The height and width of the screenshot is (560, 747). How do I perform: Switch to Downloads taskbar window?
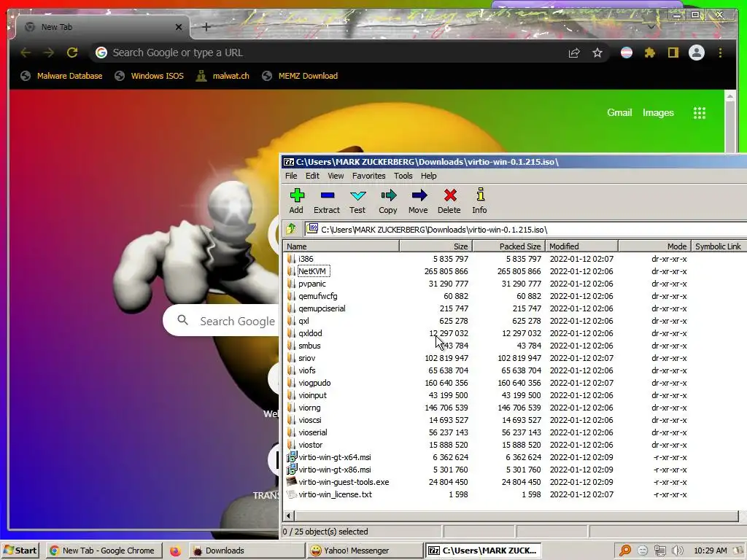click(x=247, y=551)
